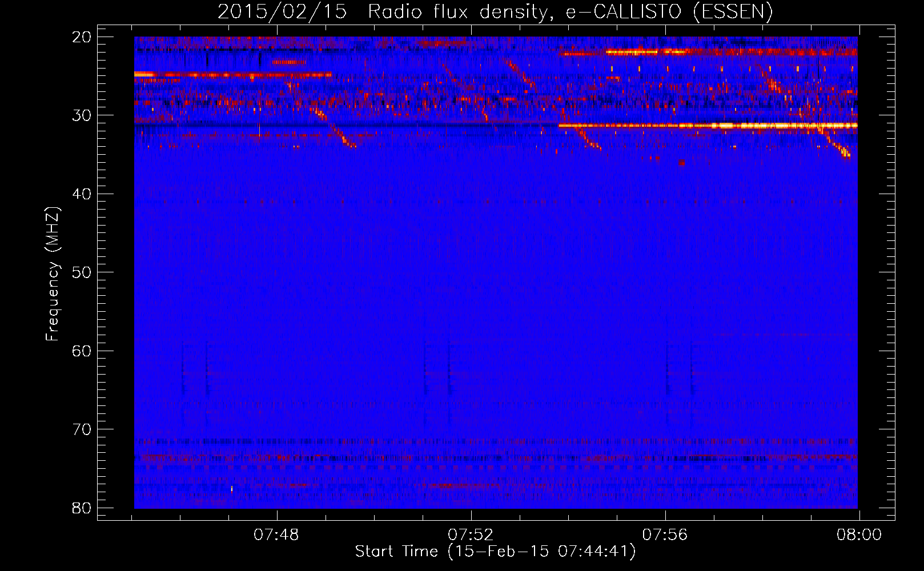The width and height of the screenshot is (924, 571).
Task: Click the 30 MHz frequency tick label
Action: [82, 115]
